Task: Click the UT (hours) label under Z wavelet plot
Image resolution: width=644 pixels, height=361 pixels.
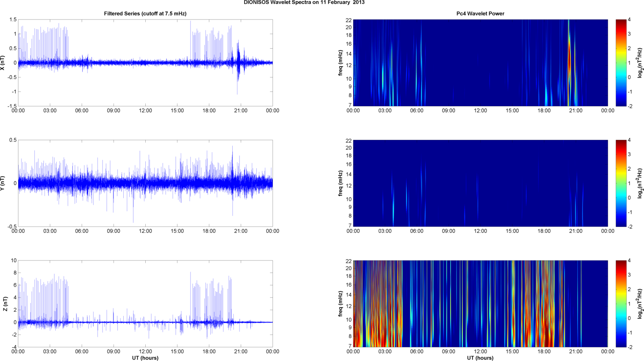Action: (480, 358)
